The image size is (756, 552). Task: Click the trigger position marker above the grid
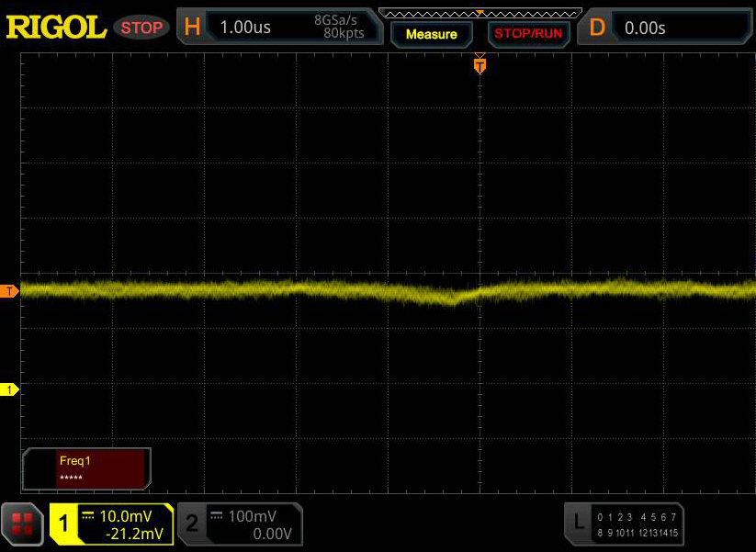(x=479, y=65)
